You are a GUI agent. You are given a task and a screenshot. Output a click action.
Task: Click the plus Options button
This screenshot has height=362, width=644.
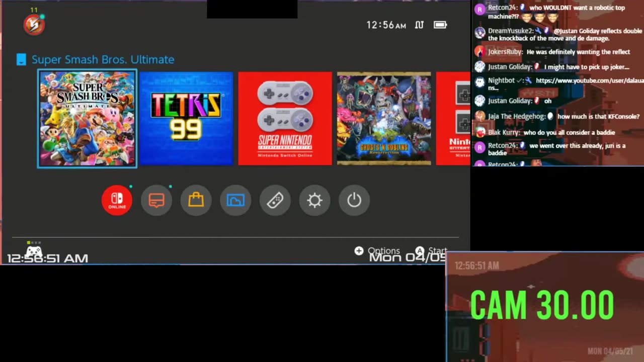click(377, 250)
